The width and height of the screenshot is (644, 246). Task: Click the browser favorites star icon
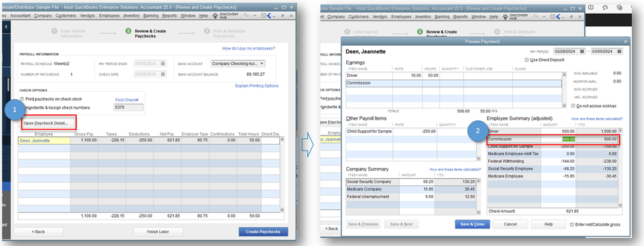pos(605,7)
